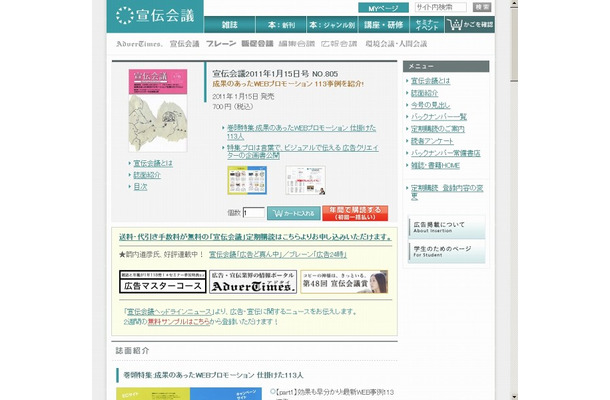The width and height of the screenshot is (610, 400).
Task: Open the shopping cart (かごを確認)
Action: coord(470,24)
